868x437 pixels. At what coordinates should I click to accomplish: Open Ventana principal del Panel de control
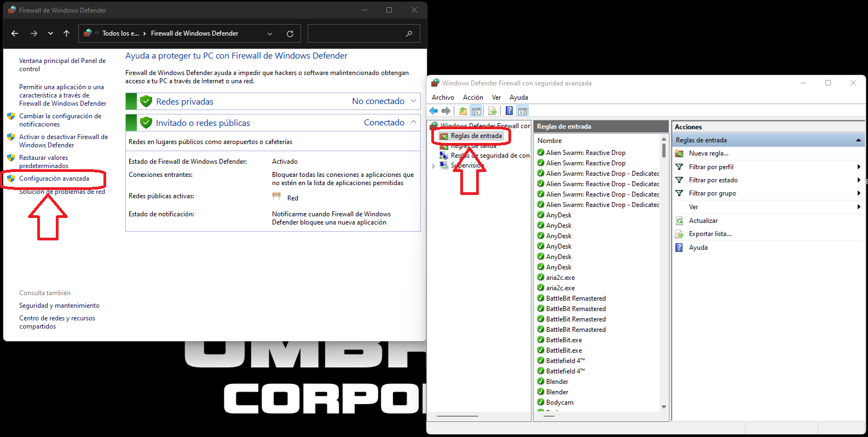(x=62, y=65)
